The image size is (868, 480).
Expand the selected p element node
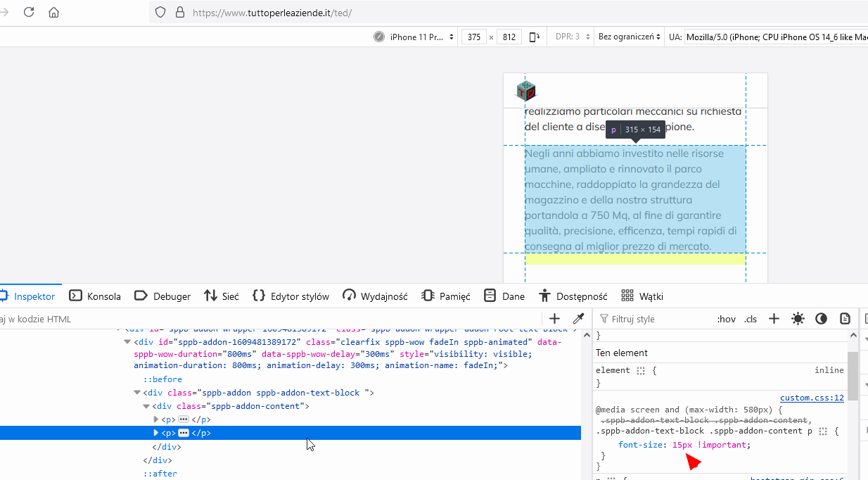coord(156,433)
